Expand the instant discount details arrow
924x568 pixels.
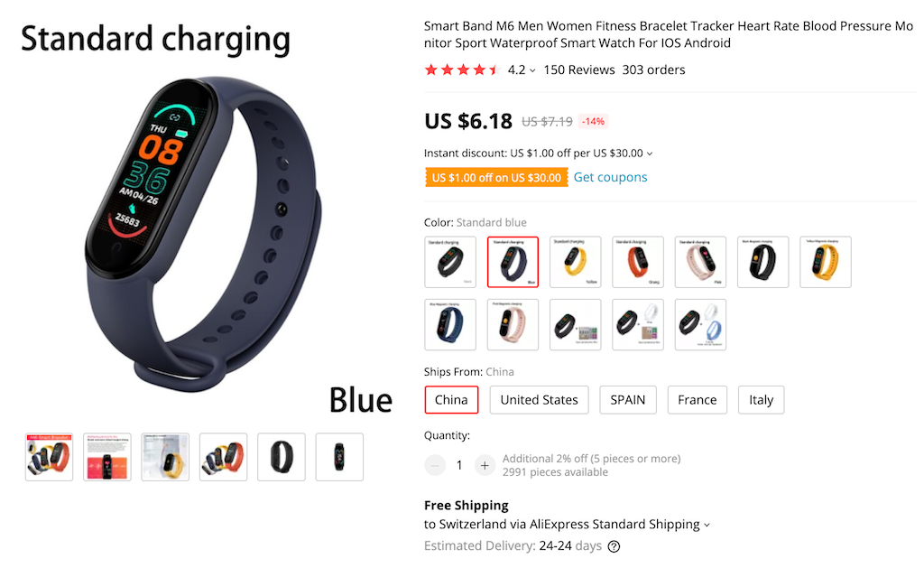650,154
